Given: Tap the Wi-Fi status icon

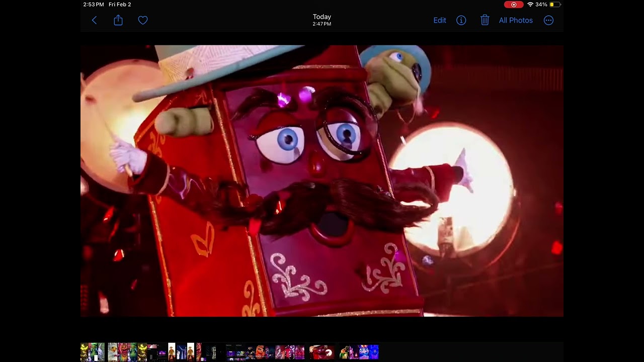Looking at the screenshot, I should 530,5.
